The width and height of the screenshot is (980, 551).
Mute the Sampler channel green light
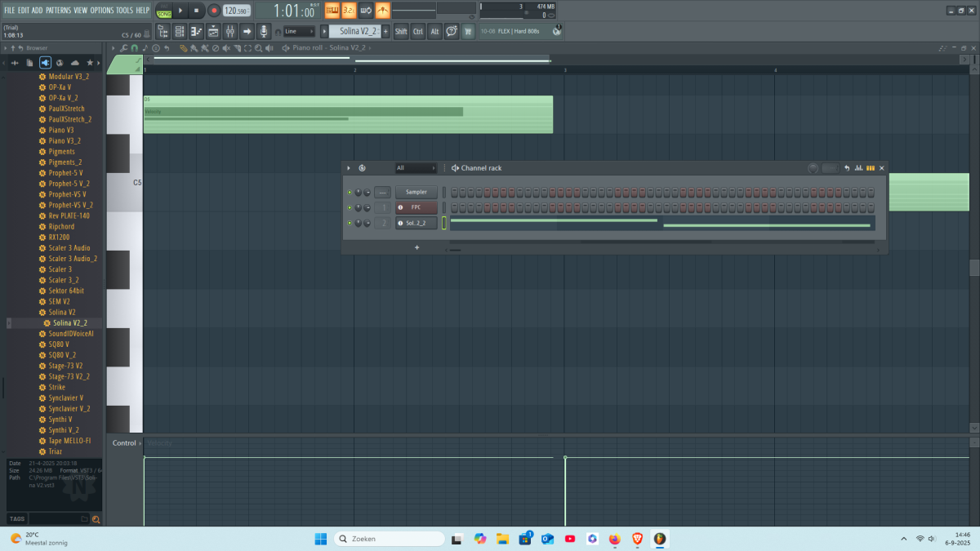pyautogui.click(x=350, y=193)
